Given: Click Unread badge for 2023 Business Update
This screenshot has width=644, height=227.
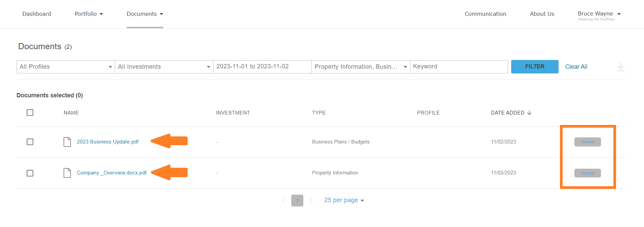Looking at the screenshot, I should click(588, 142).
